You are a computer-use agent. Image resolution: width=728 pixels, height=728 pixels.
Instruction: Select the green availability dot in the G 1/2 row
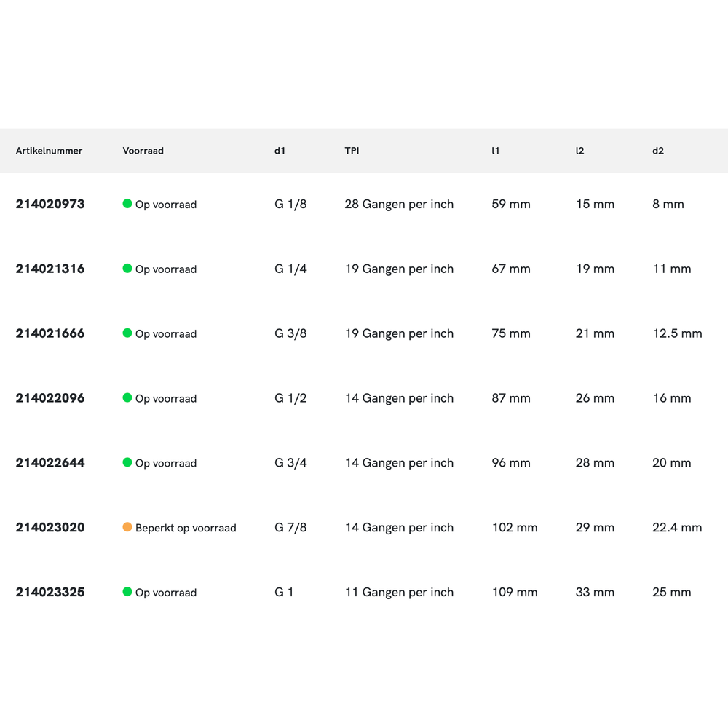click(127, 398)
